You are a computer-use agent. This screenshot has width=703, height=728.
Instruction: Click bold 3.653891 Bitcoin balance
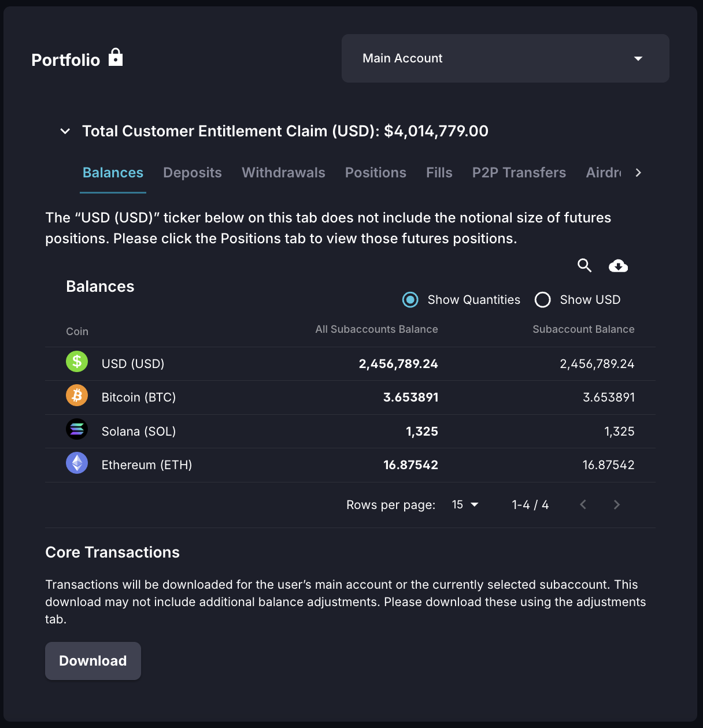[x=411, y=397]
